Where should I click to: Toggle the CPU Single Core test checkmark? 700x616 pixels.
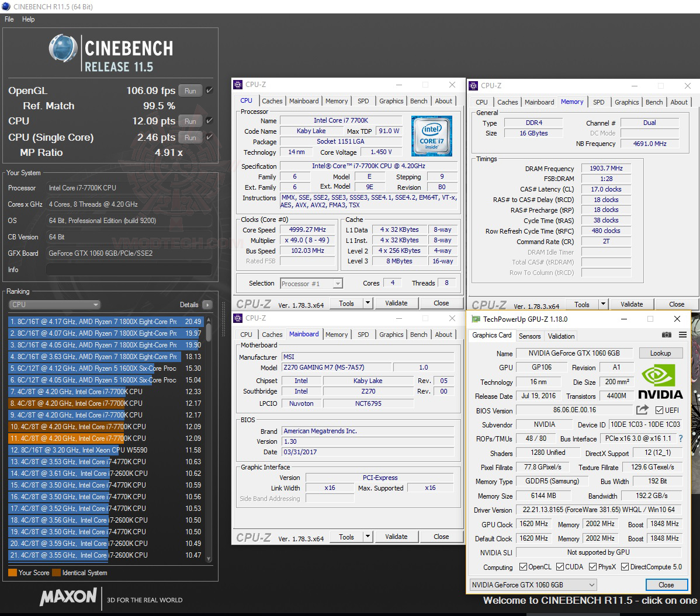pos(209,137)
